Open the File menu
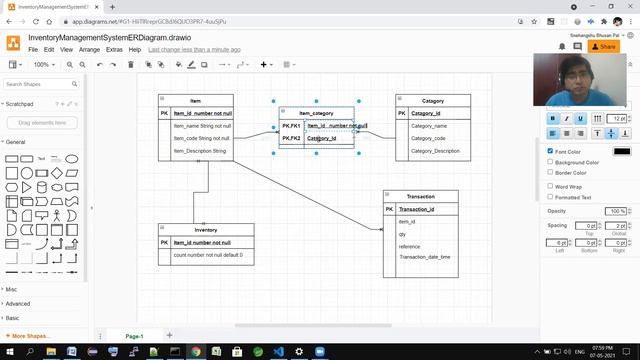 [x=33, y=49]
